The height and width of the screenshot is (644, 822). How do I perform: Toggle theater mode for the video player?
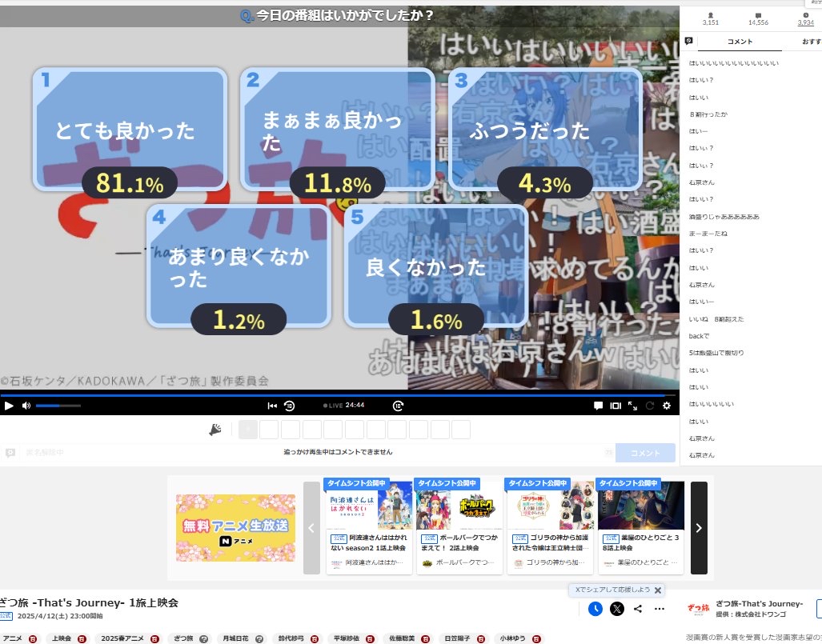[x=615, y=406]
